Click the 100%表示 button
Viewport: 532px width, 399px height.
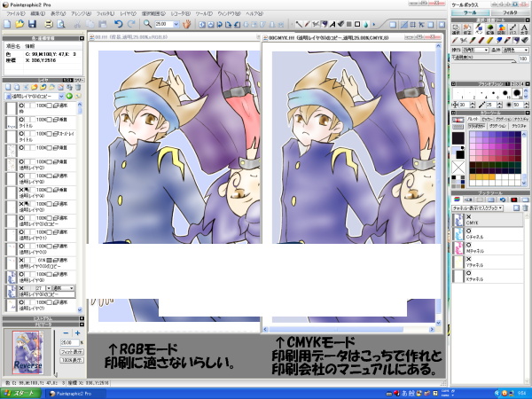72,360
